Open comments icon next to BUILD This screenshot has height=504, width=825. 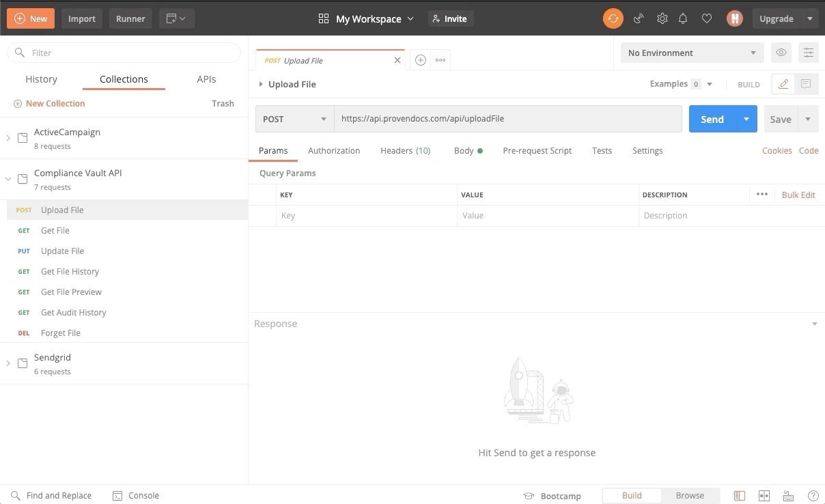(x=806, y=84)
